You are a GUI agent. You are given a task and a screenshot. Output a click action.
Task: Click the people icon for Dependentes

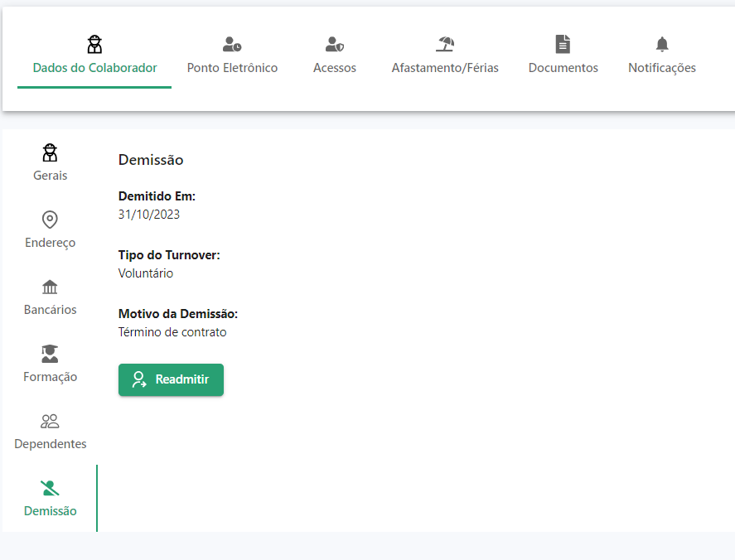pyautogui.click(x=50, y=421)
